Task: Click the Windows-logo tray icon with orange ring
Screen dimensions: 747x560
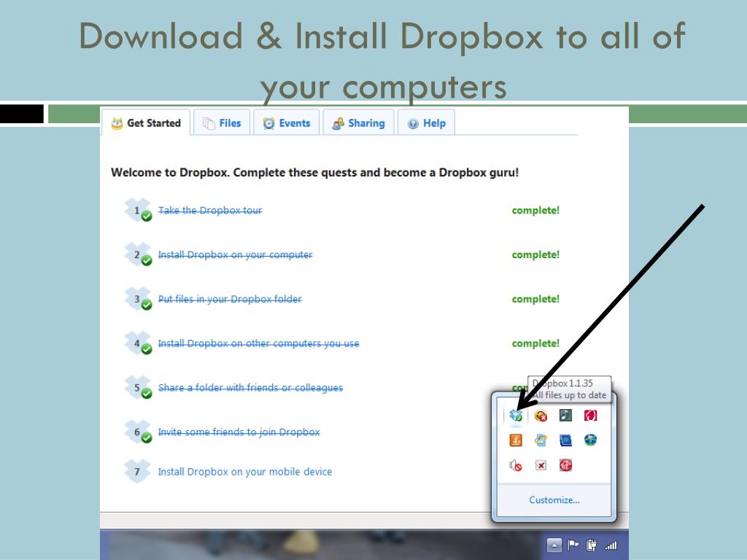Action: (541, 440)
